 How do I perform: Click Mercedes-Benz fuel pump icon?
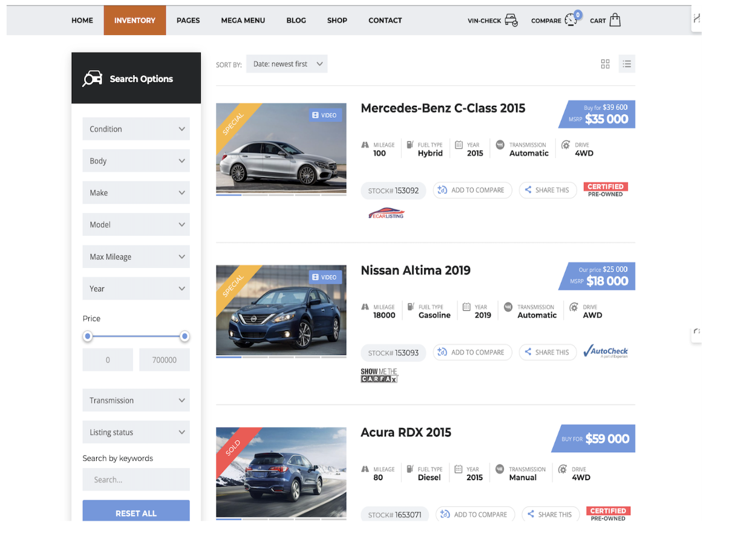[x=410, y=145]
